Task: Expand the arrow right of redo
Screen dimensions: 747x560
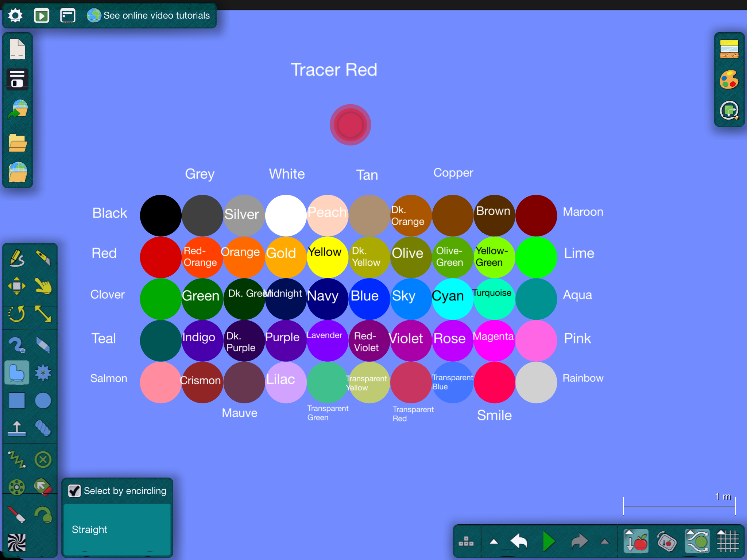Action: pyautogui.click(x=605, y=541)
